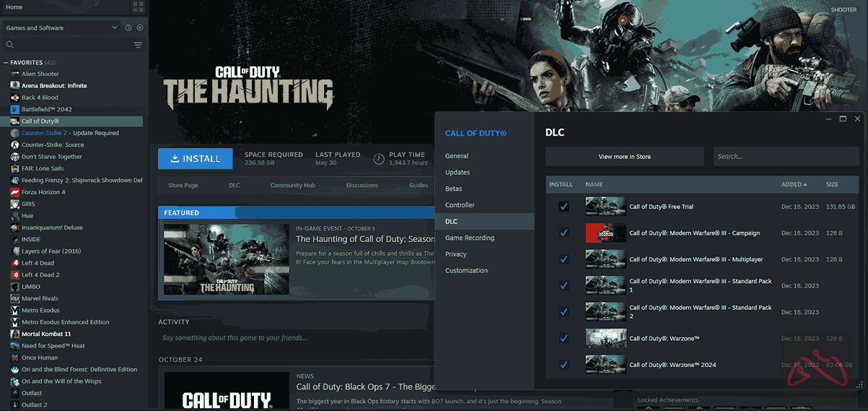The image size is (868, 411).
Task: Sort DLC list by Added column
Action: coord(794,184)
